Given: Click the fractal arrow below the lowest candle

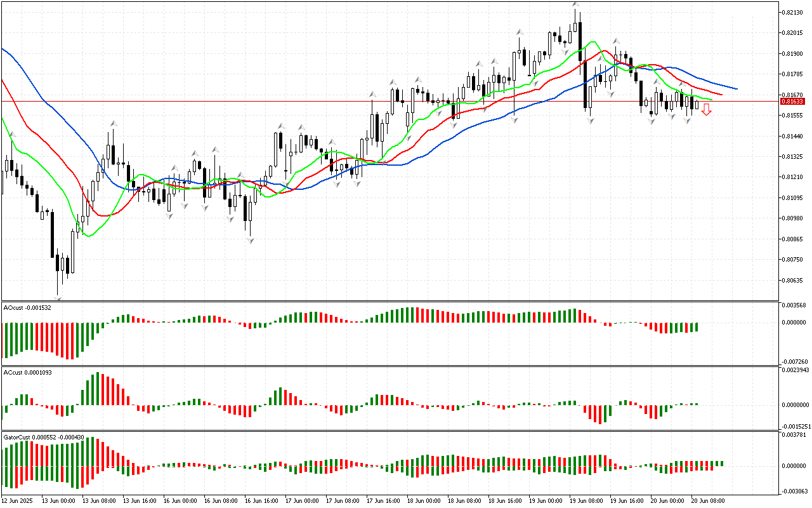Looking at the screenshot, I should point(58,297).
